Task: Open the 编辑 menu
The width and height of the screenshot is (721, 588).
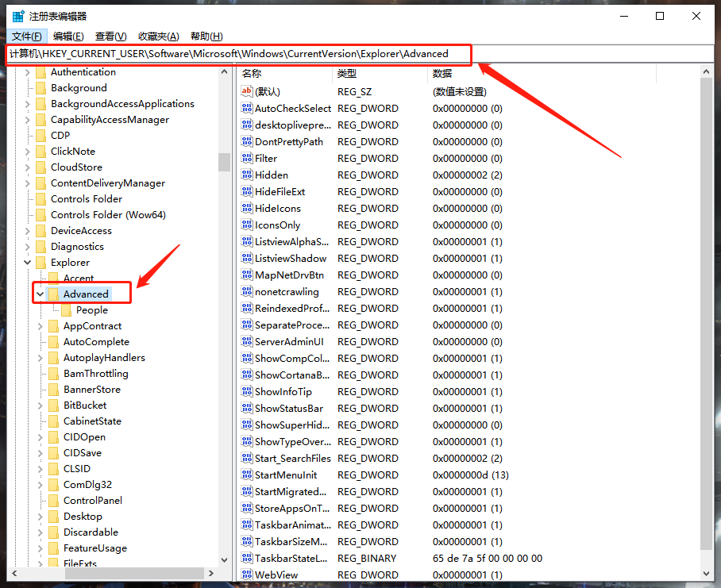Action: (67, 36)
